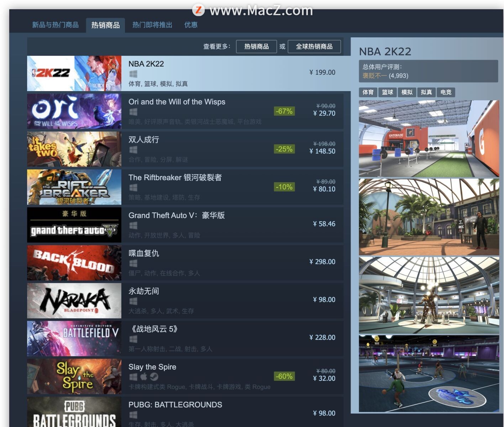The width and height of the screenshot is (504, 427).
Task: Click the 模拟 tag button
Action: [407, 92]
